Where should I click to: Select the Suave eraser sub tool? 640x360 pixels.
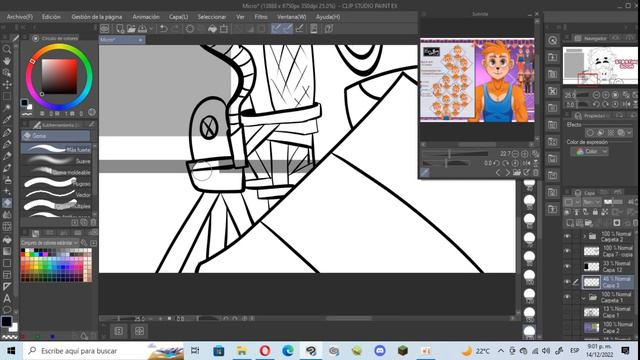56,160
